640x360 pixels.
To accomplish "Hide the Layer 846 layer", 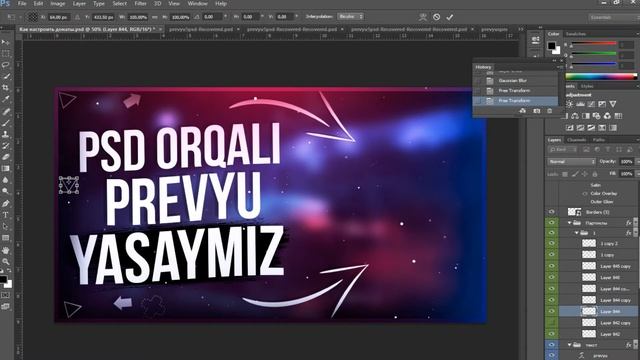I will coord(551,277).
